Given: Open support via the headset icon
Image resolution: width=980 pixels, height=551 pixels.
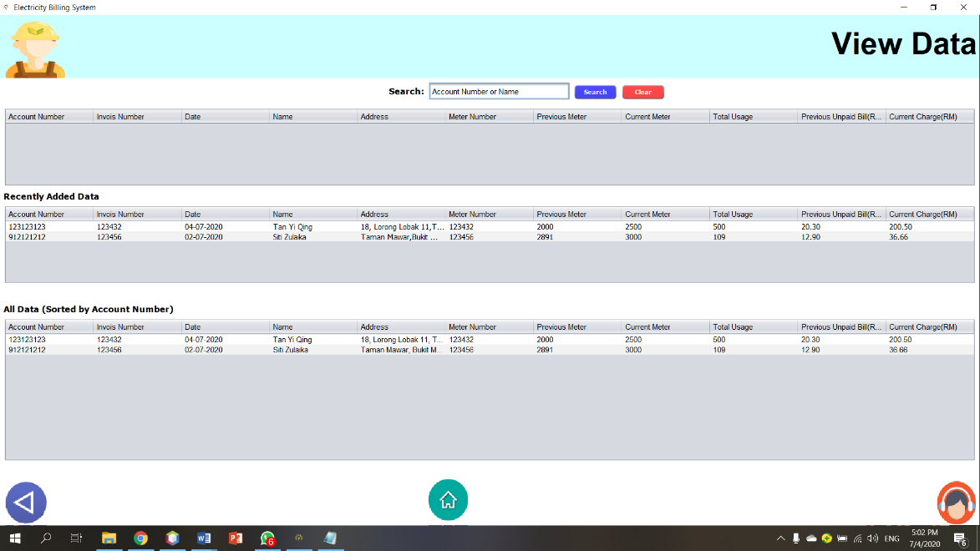Looking at the screenshot, I should point(957,502).
